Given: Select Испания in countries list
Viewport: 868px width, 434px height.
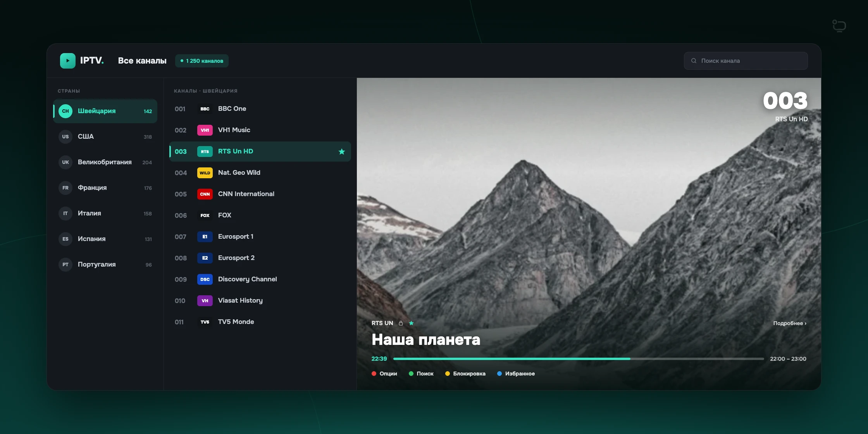Looking at the screenshot, I should (105, 239).
